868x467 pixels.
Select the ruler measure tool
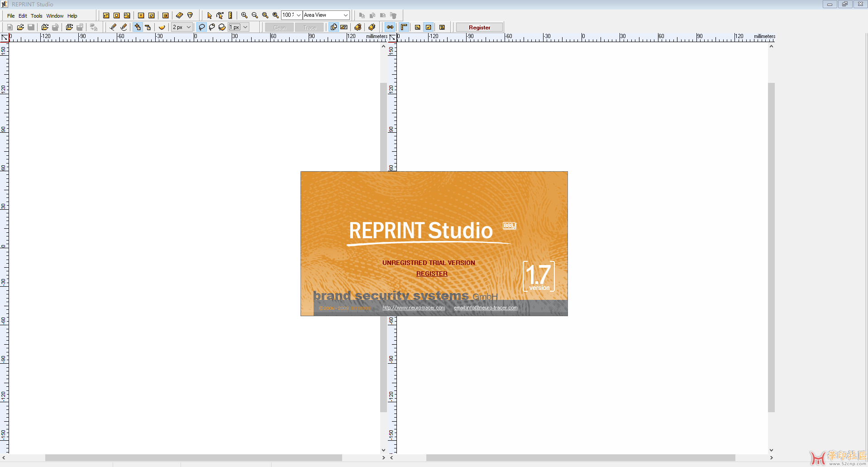(230, 15)
